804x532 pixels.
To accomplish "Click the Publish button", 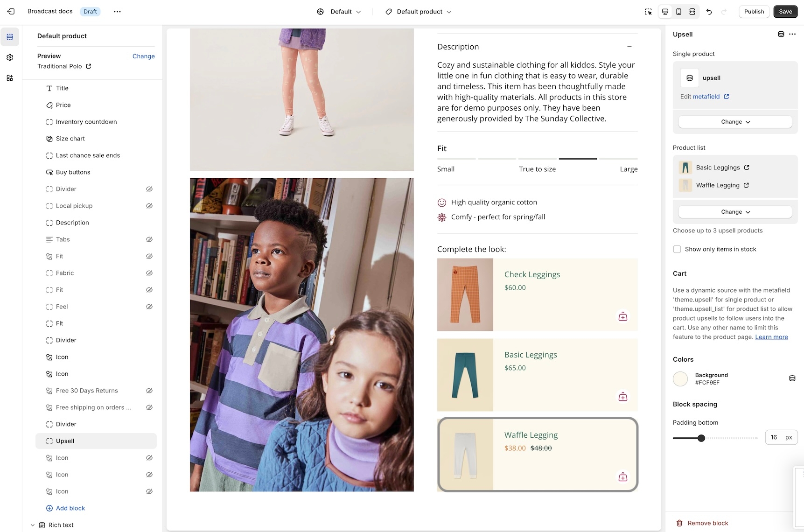I will point(754,12).
